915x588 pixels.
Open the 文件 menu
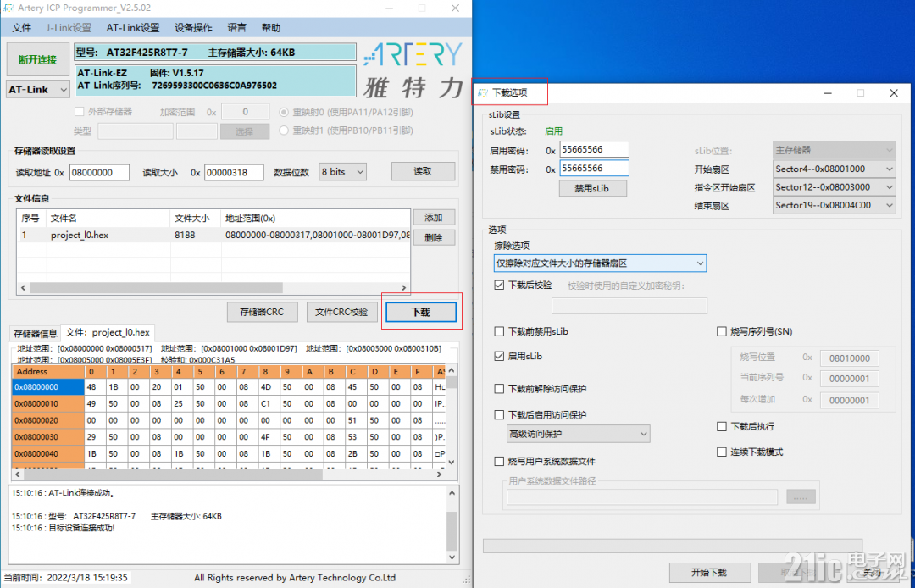click(x=21, y=27)
